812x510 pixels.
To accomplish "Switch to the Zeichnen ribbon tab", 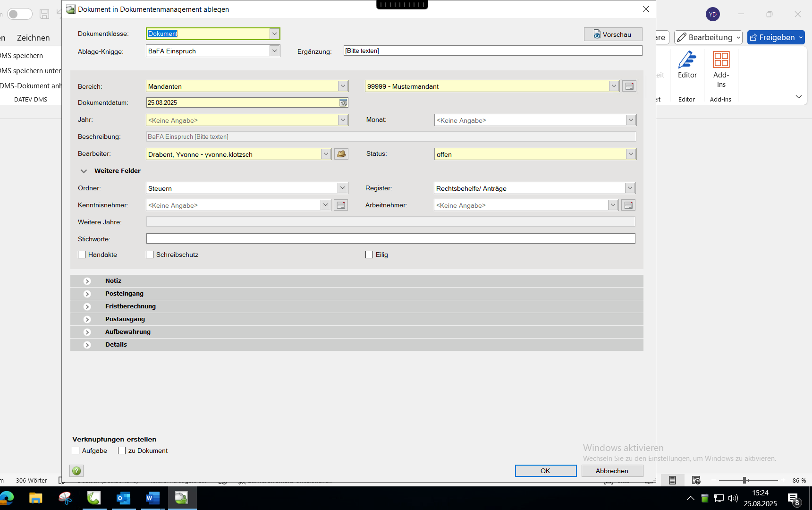I will tap(33, 38).
